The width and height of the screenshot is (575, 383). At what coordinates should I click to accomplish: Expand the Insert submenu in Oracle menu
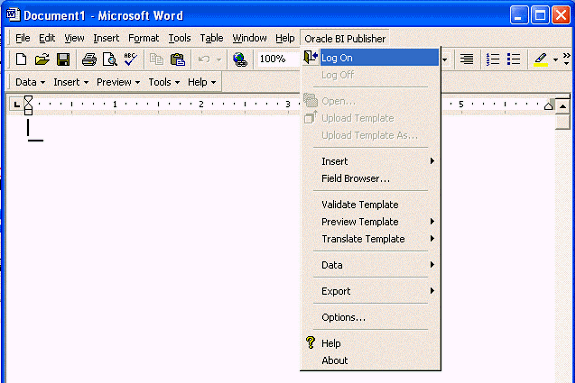click(x=370, y=161)
